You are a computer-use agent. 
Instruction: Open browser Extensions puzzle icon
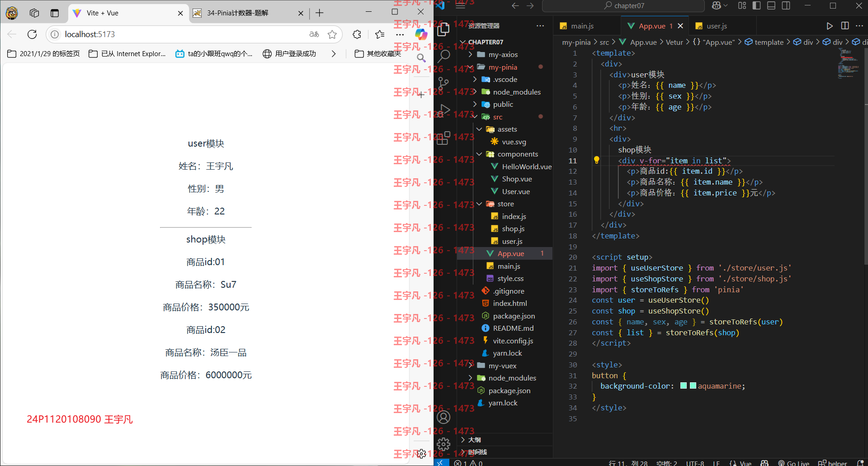pos(357,34)
